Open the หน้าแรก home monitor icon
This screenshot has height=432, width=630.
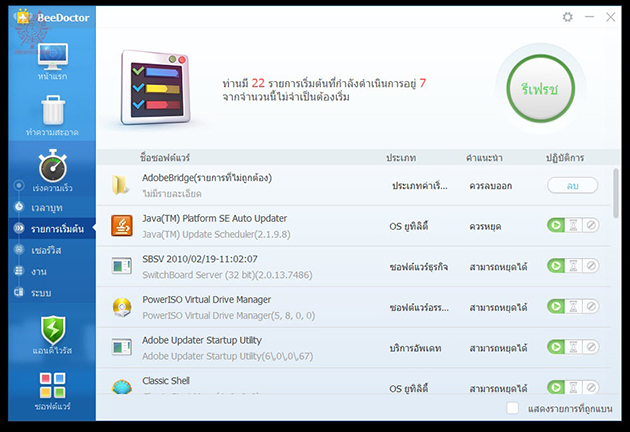tap(53, 56)
